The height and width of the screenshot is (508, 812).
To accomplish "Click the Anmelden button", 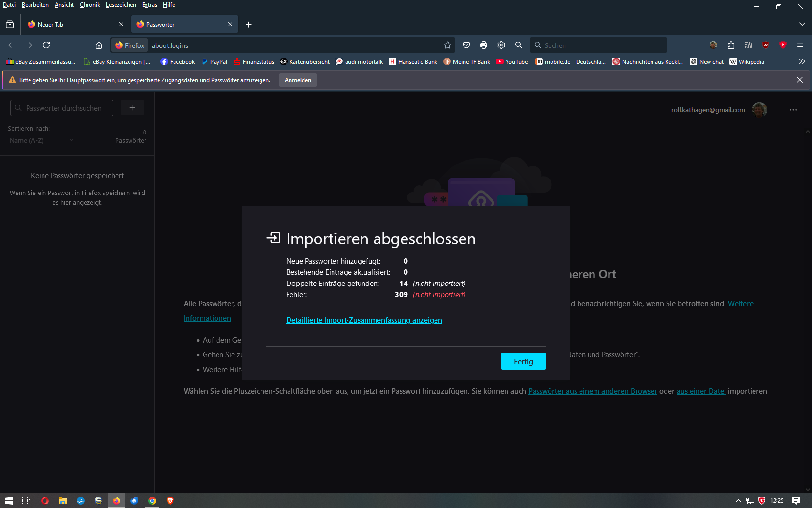I will point(298,80).
